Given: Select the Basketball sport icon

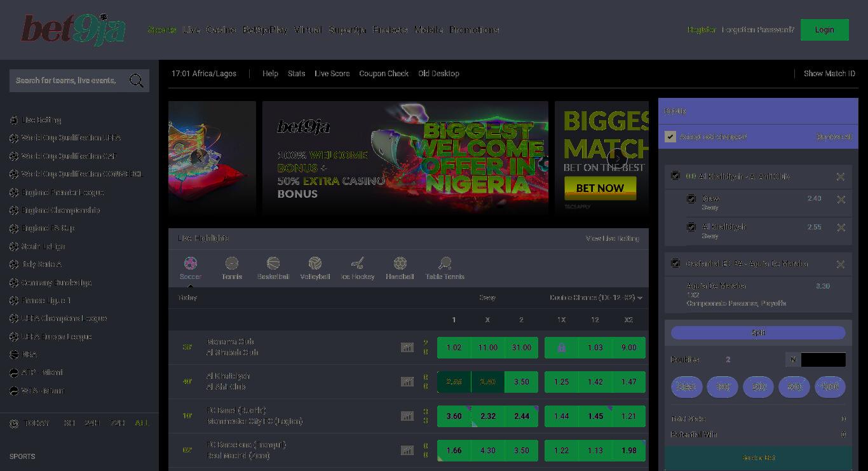Looking at the screenshot, I should pos(273,263).
